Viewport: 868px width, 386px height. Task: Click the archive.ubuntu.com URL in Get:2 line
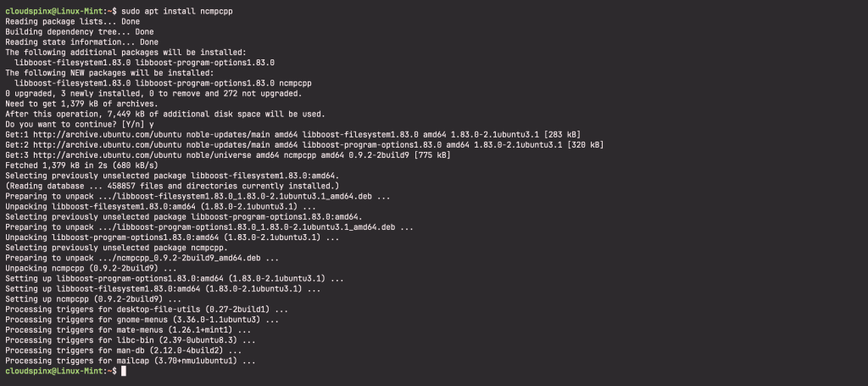pyautogui.click(x=108, y=145)
